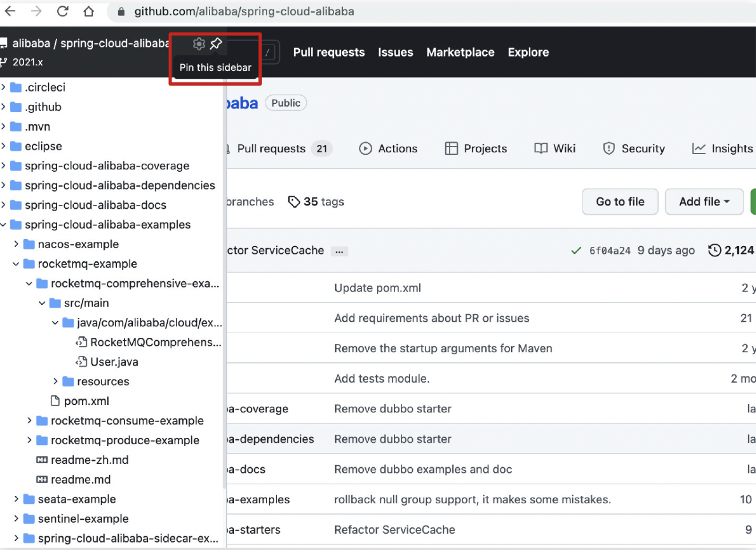756x550 pixels.
Task: Click the RocketMQComprehens... java file icon
Action: click(82, 342)
